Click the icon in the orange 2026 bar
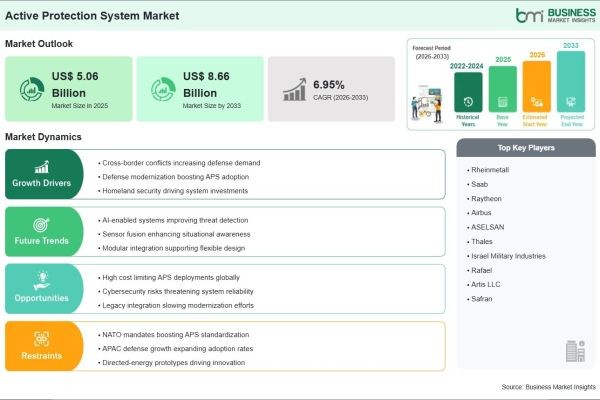The image size is (600, 400). tap(536, 102)
